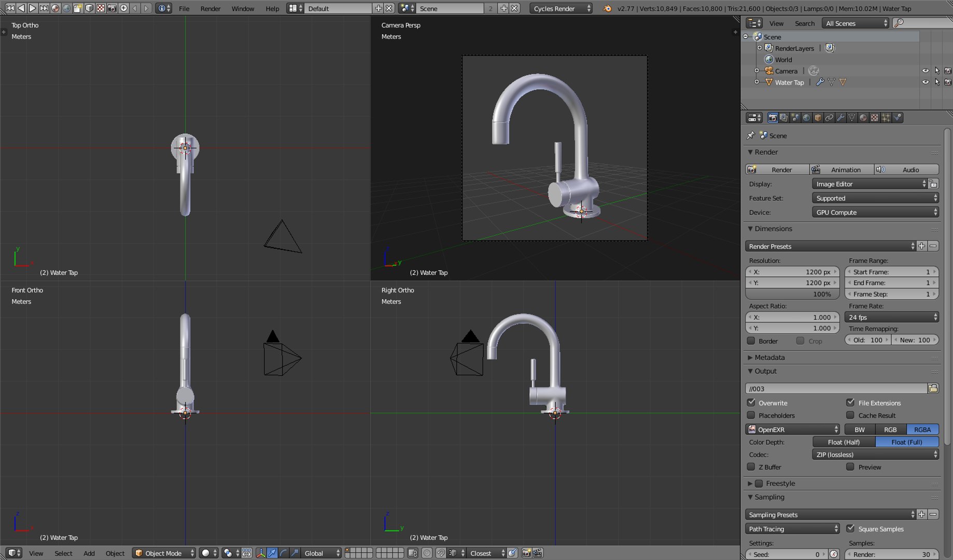Click the red sphere icon in the top toolbar
This screenshot has width=953, height=560.
(55, 8)
